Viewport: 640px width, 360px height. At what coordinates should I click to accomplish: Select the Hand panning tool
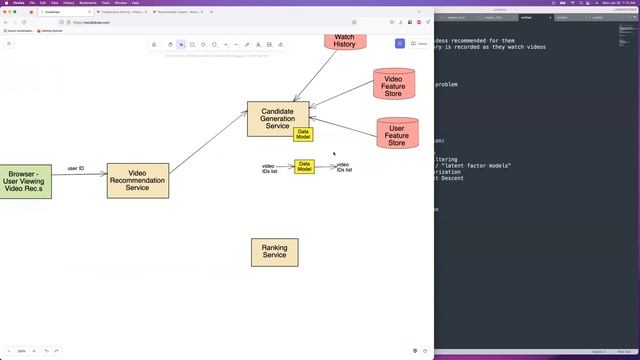click(x=170, y=44)
